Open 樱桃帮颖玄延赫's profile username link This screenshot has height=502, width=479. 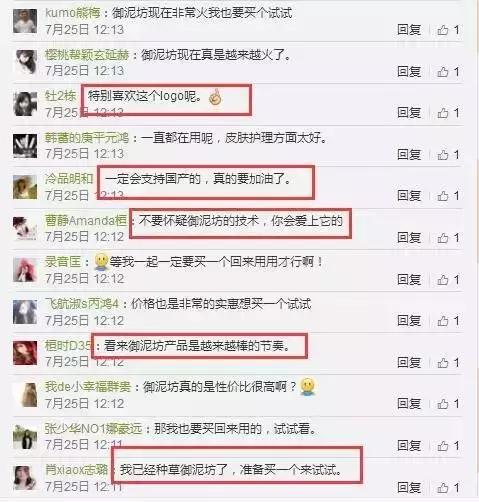[87, 55]
